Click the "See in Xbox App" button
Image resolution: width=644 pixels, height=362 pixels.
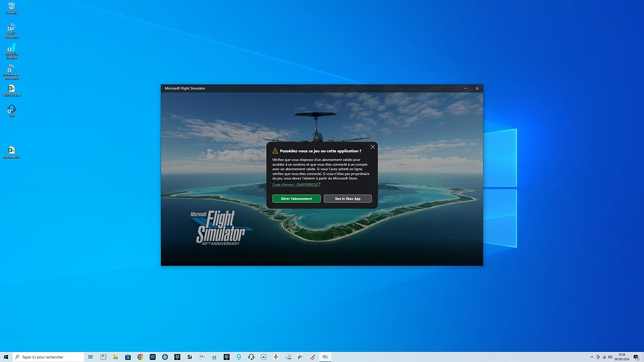click(x=348, y=198)
